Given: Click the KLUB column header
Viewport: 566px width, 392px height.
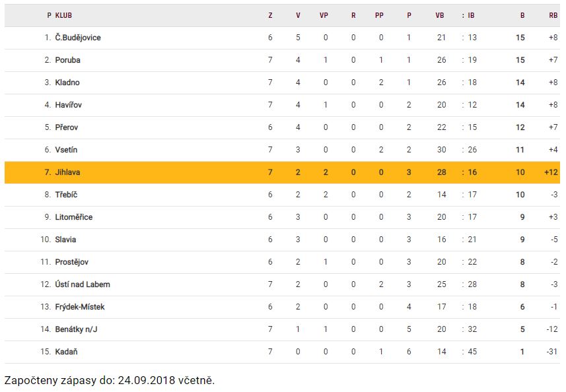Looking at the screenshot, I should tap(63, 15).
